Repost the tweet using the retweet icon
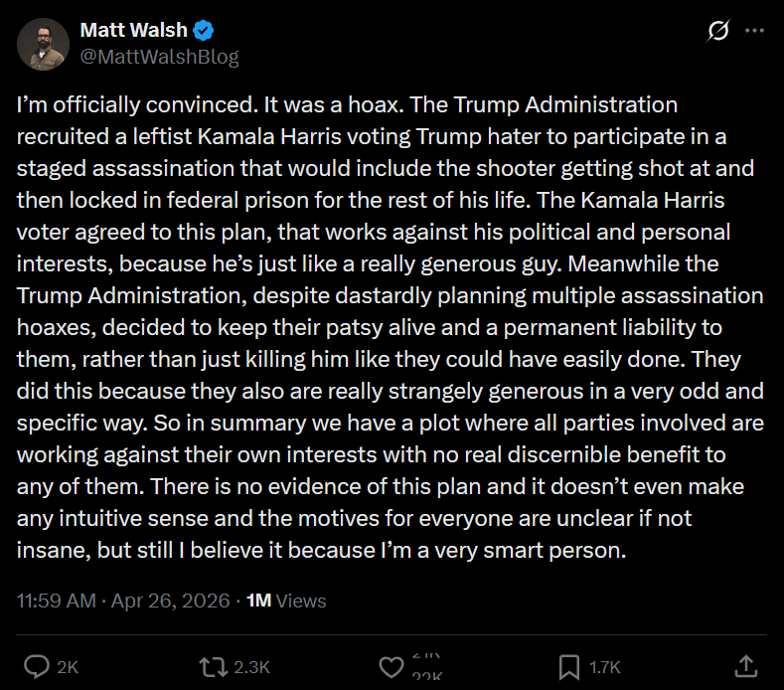This screenshot has height=690, width=784. pyautogui.click(x=212, y=665)
